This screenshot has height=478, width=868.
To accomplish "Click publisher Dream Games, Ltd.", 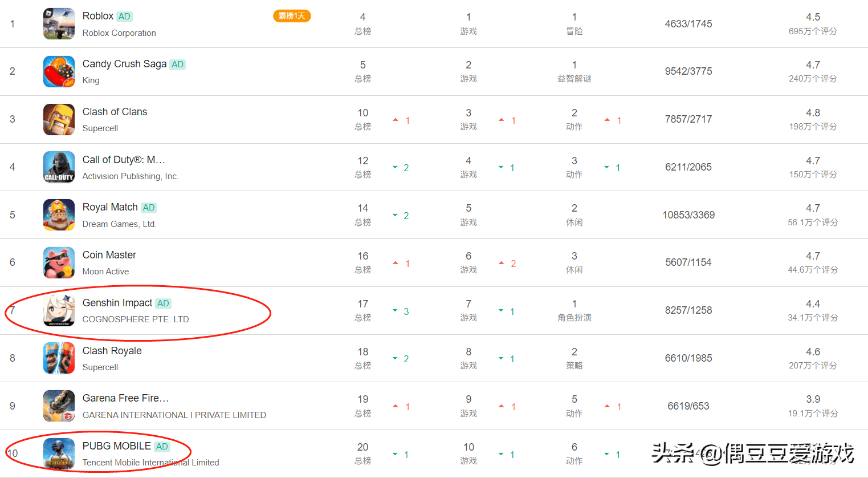I will 120,224.
